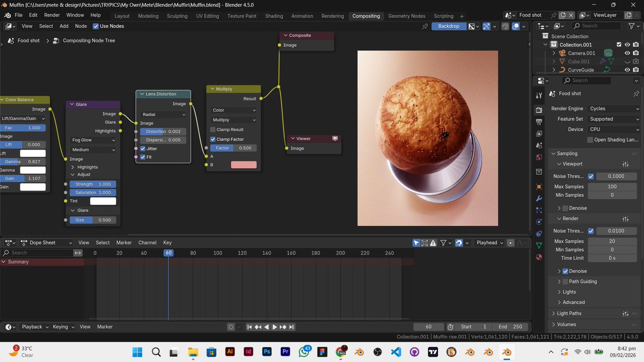Image resolution: width=644 pixels, height=362 pixels.
Task: Open the Object Constraints properties tab
Action: (x=539, y=234)
